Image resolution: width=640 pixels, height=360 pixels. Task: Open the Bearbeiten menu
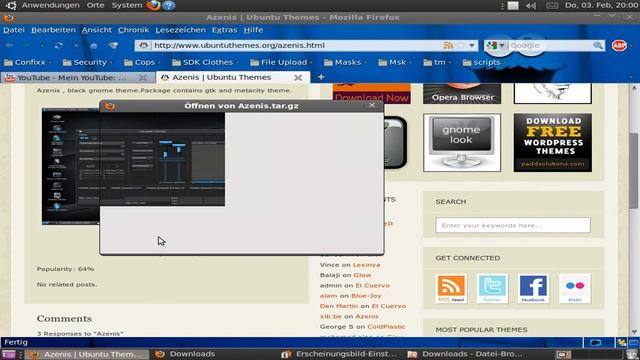tap(53, 30)
